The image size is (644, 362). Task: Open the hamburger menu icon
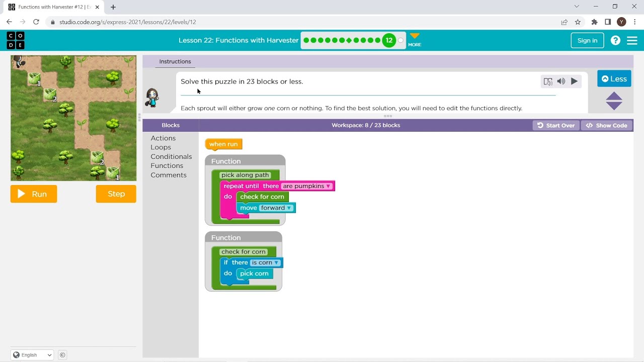tap(632, 41)
